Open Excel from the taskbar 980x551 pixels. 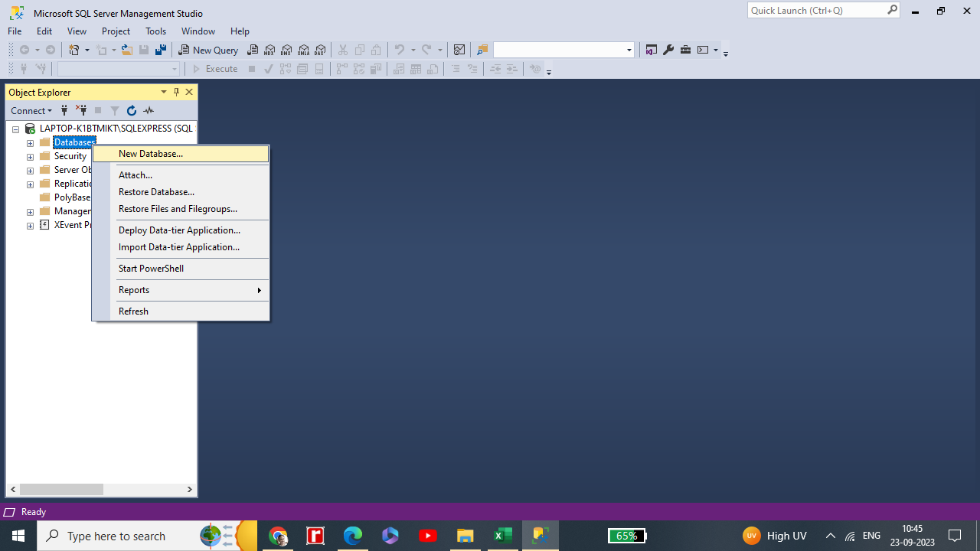(x=503, y=536)
